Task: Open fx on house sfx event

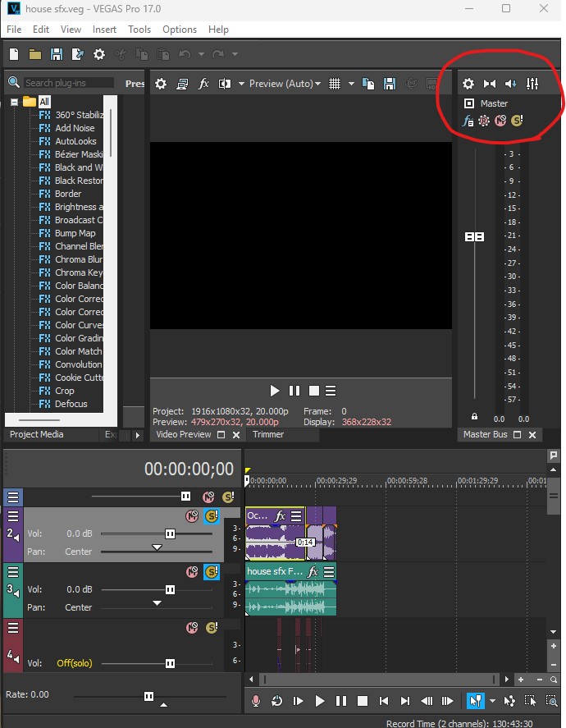Action: pyautogui.click(x=313, y=571)
